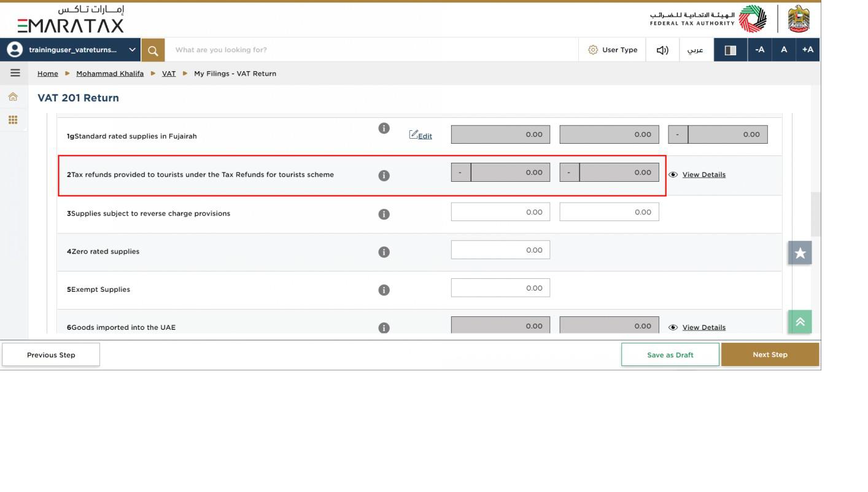Click the favorites star button
Image resolution: width=868 pixels, height=492 pixels.
pos(800,252)
